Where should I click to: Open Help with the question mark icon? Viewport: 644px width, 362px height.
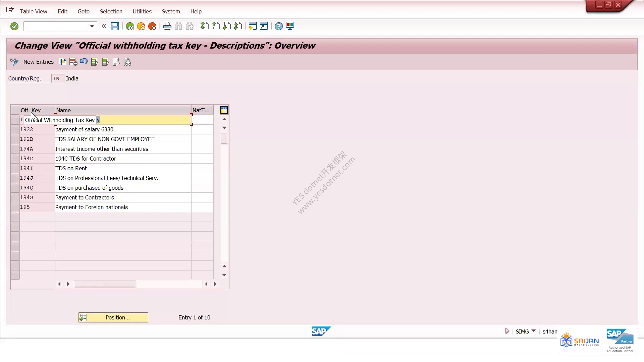(x=279, y=26)
